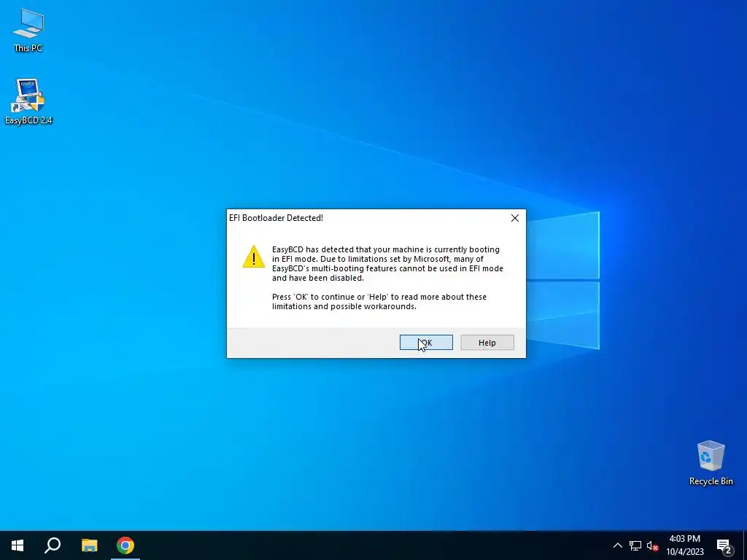Close the EFI Bootloader Detected dialog
This screenshot has width=747, height=560.
click(x=514, y=218)
